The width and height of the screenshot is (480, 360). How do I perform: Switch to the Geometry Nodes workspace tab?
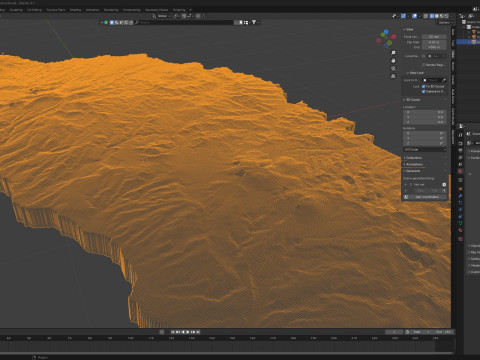click(x=156, y=10)
